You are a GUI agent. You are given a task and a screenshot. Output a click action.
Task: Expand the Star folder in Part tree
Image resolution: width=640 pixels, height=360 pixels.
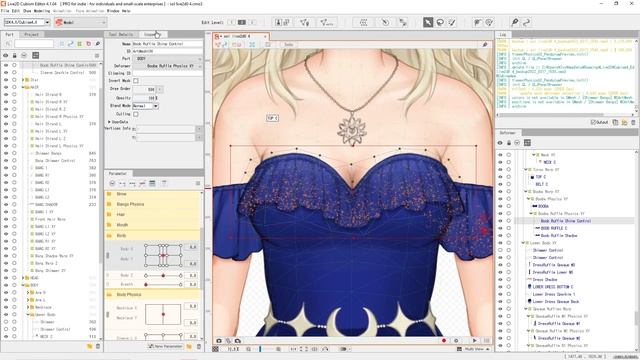pyautogui.click(x=23, y=80)
